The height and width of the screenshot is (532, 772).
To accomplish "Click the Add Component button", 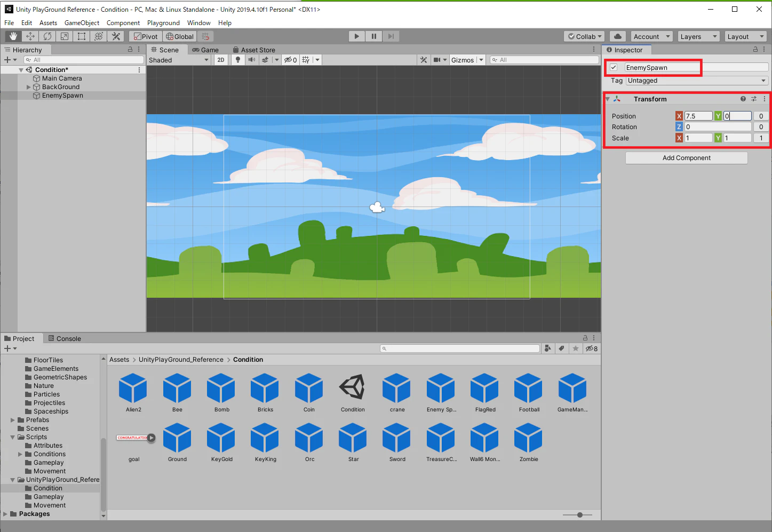I will (686, 158).
